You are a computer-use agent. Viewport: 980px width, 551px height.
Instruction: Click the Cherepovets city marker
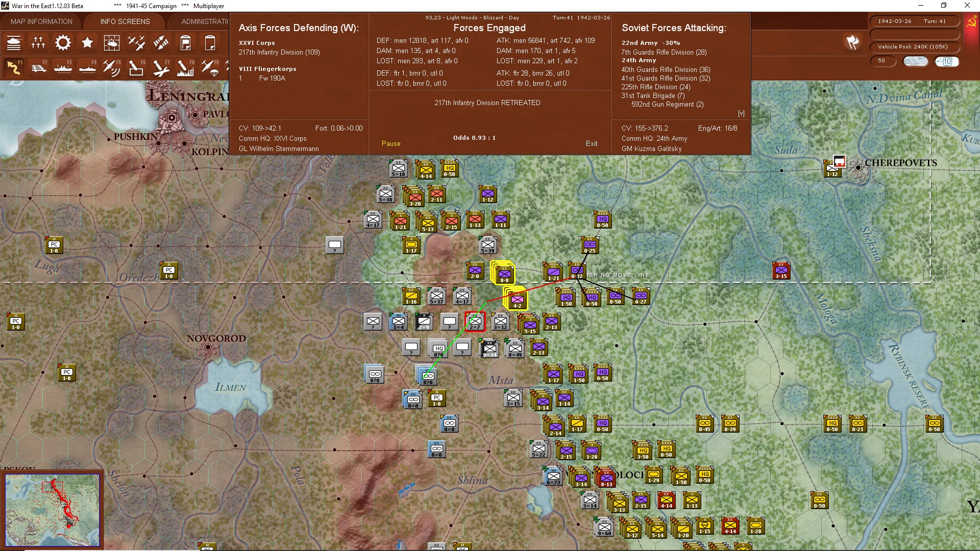[859, 167]
